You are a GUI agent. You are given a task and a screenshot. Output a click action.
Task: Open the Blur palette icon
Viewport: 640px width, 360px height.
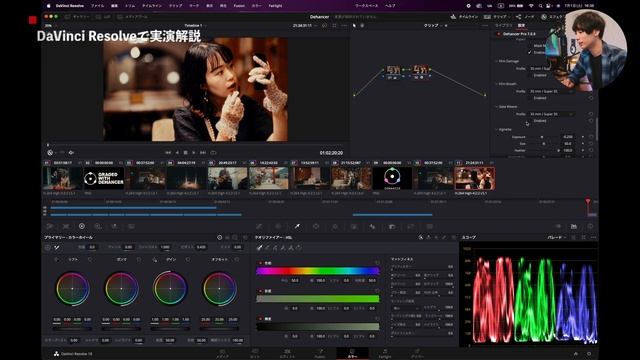click(x=372, y=226)
